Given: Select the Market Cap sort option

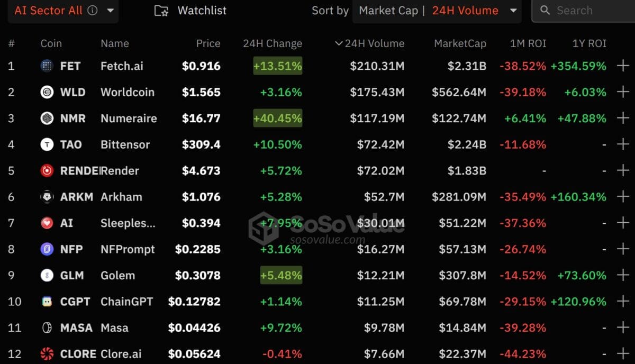Looking at the screenshot, I should 388,11.
